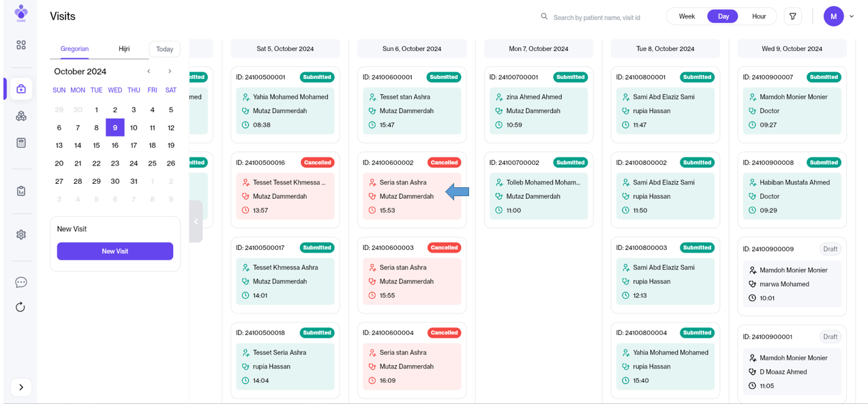Screen dimensions: 868x410
Task: Switch view to Hour
Action: tap(758, 16)
